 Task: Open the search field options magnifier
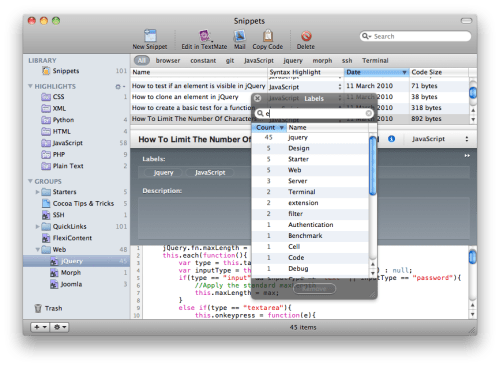click(366, 36)
